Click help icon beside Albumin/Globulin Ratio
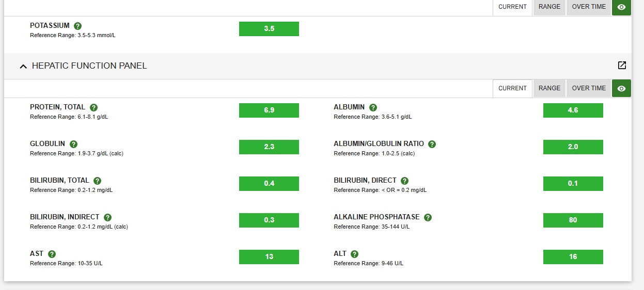Viewport: 644px width, 290px height. pyautogui.click(x=432, y=144)
